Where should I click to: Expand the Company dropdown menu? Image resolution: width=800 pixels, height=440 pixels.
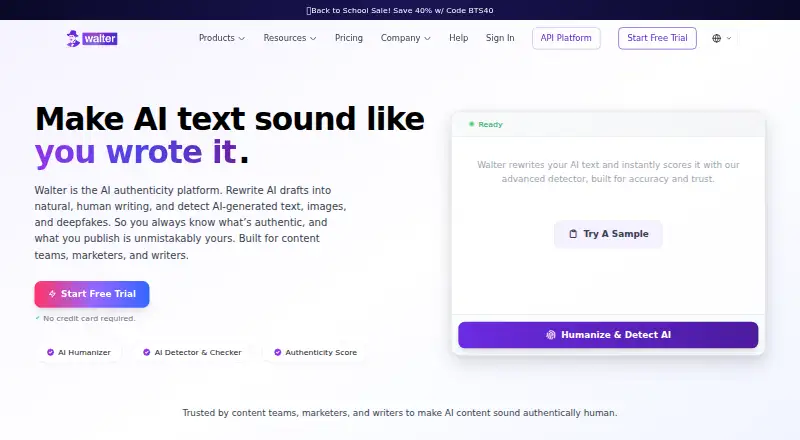[406, 38]
